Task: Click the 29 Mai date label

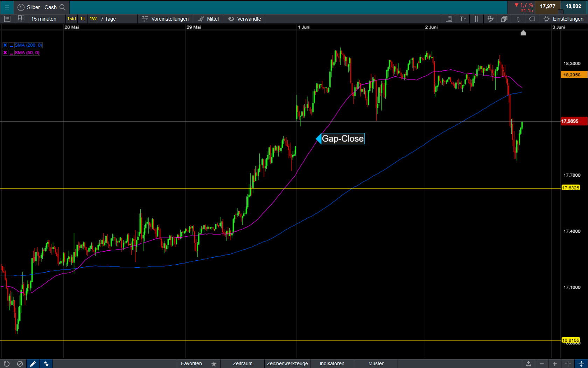Action: [194, 27]
